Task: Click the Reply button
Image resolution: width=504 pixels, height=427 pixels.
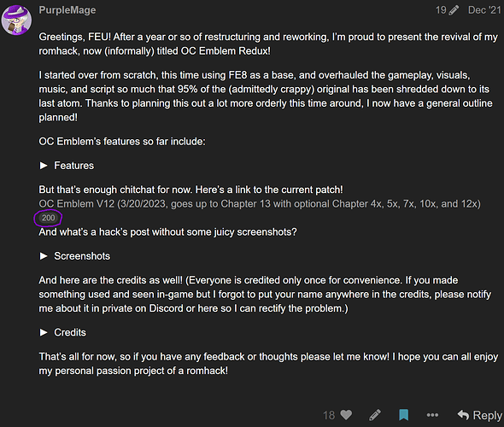Action: click(x=479, y=415)
